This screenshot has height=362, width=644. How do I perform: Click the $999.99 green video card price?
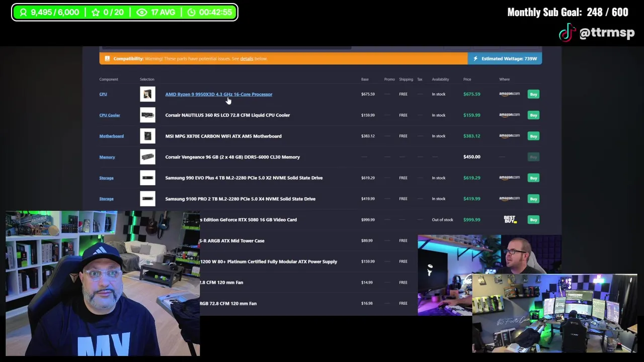click(471, 220)
